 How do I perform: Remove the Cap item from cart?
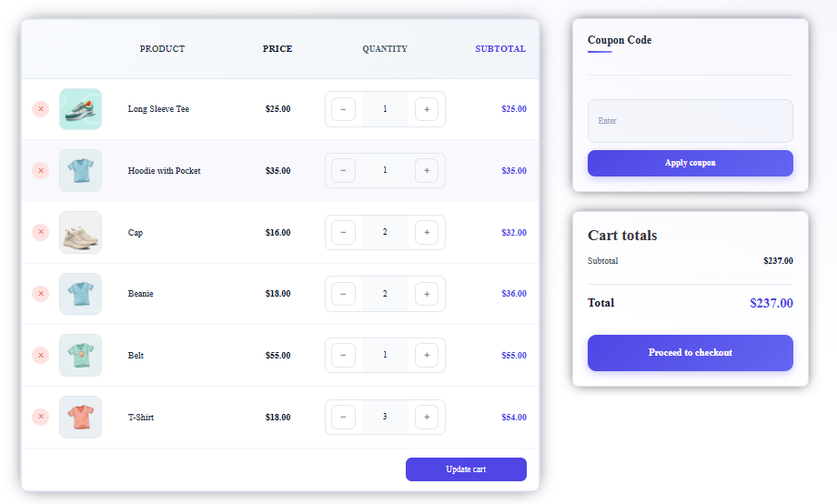pyautogui.click(x=41, y=232)
